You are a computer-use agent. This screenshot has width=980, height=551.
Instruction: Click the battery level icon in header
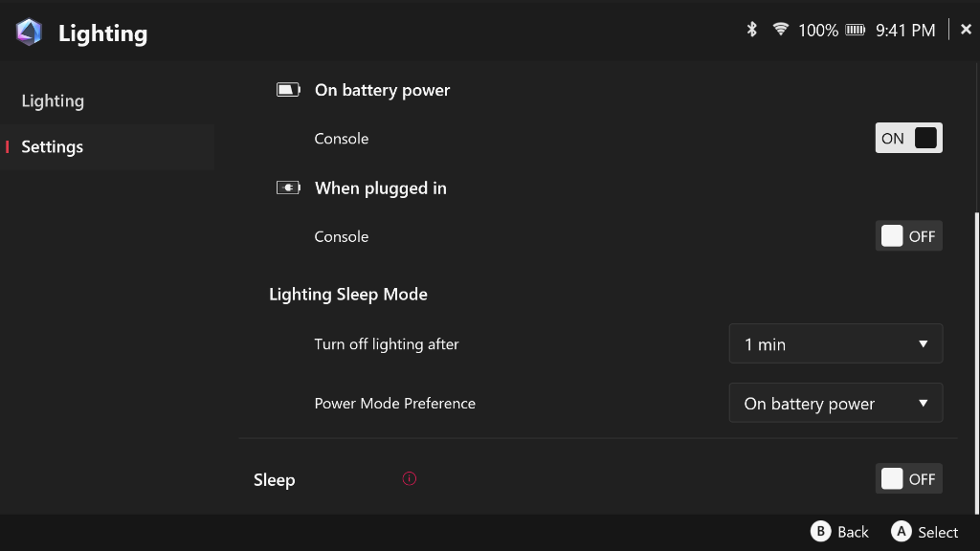tap(856, 31)
